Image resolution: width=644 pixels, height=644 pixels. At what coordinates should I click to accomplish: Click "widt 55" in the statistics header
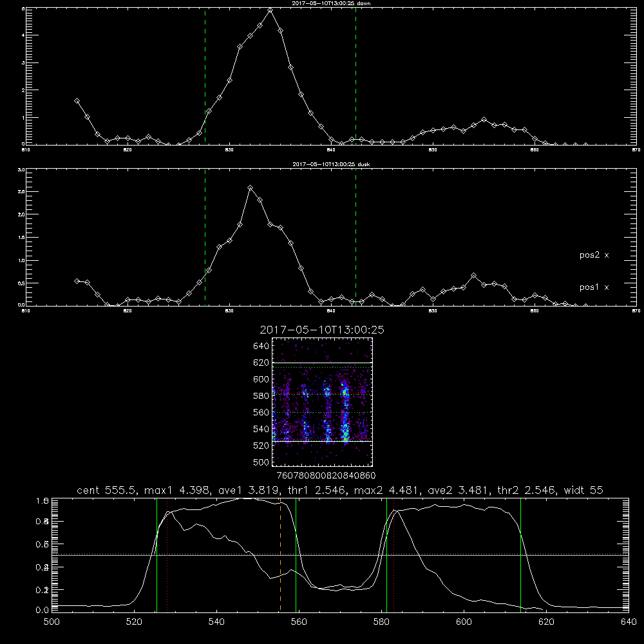click(x=583, y=490)
